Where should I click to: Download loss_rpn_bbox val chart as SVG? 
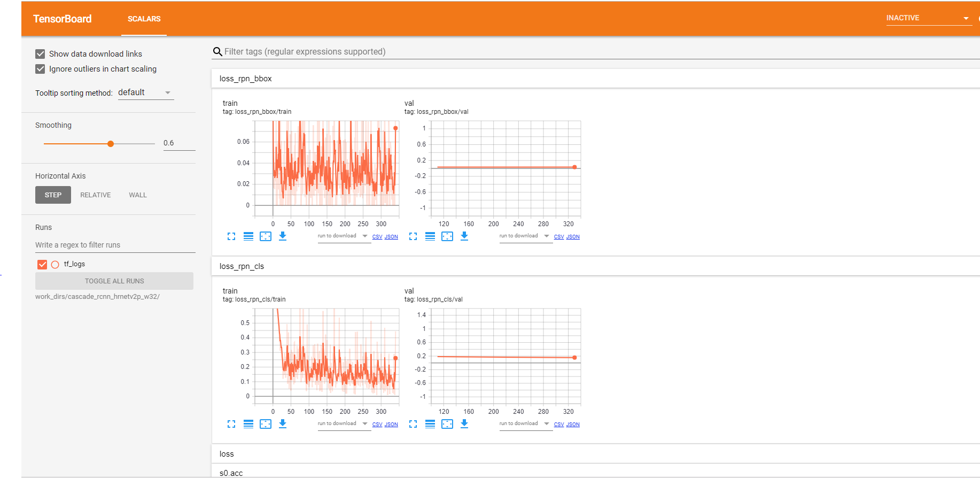tap(464, 236)
